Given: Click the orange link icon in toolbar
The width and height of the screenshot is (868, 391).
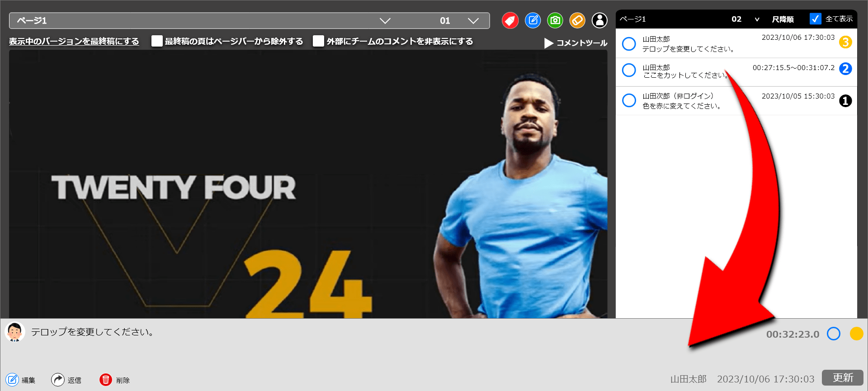Looking at the screenshot, I should tap(577, 20).
